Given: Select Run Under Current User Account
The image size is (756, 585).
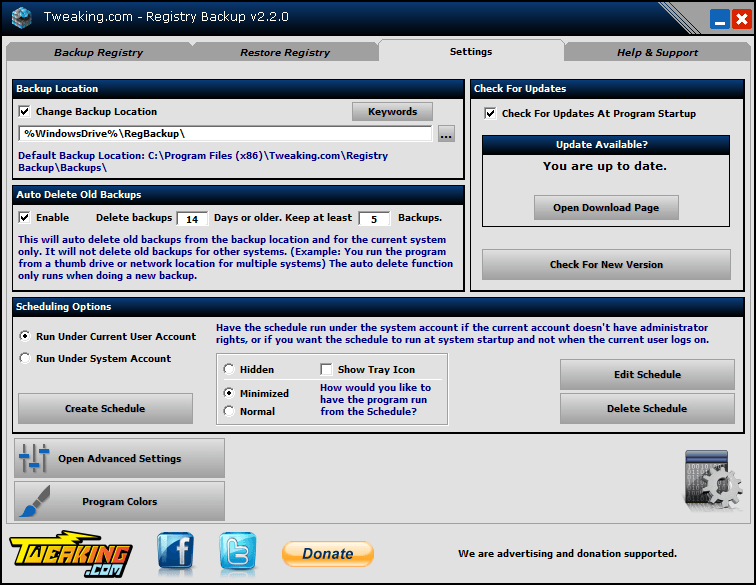Looking at the screenshot, I should 25,336.
